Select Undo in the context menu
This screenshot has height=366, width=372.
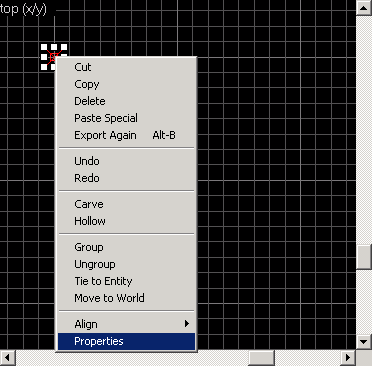(x=126, y=161)
